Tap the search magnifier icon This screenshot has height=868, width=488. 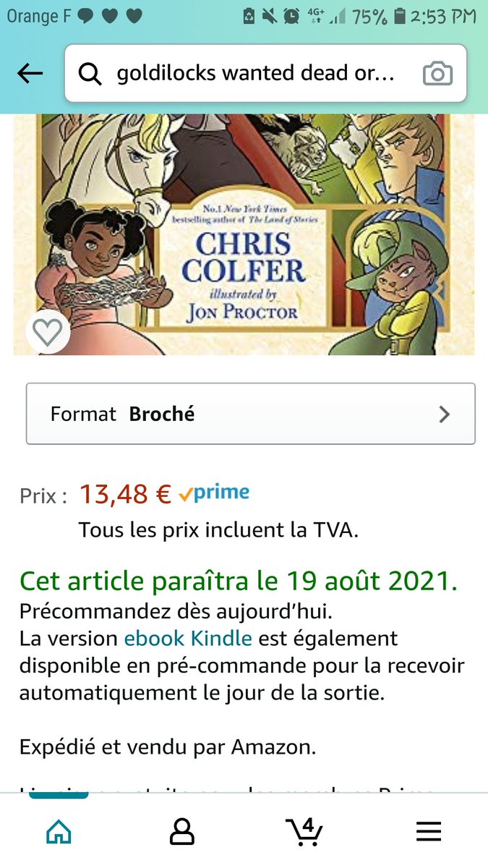coord(90,74)
